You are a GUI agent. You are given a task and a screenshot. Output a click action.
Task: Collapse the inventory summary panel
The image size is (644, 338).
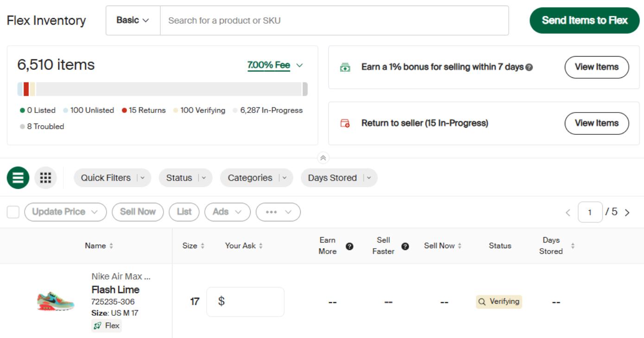(x=322, y=156)
